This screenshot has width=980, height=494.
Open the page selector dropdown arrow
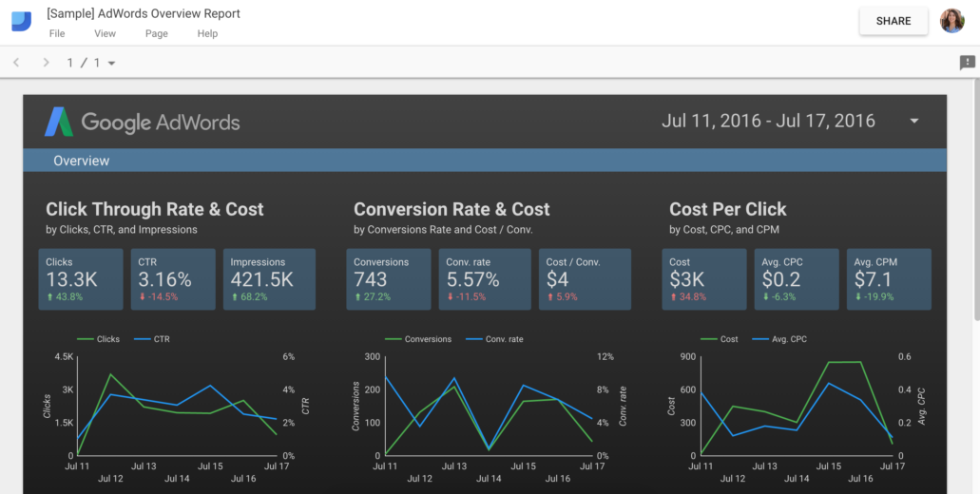111,63
